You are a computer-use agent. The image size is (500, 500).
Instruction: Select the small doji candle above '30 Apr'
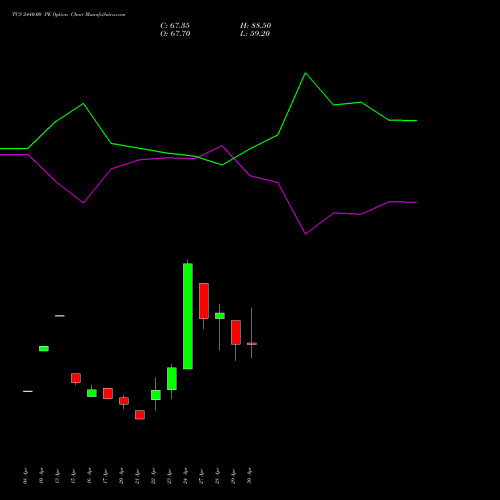coord(252,344)
